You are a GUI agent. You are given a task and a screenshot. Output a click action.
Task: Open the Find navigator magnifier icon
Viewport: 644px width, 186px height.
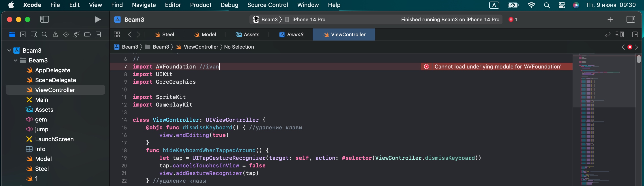click(45, 34)
